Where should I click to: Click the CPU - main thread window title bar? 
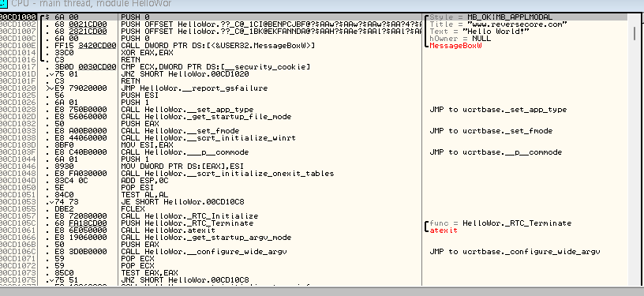[x=322, y=5]
